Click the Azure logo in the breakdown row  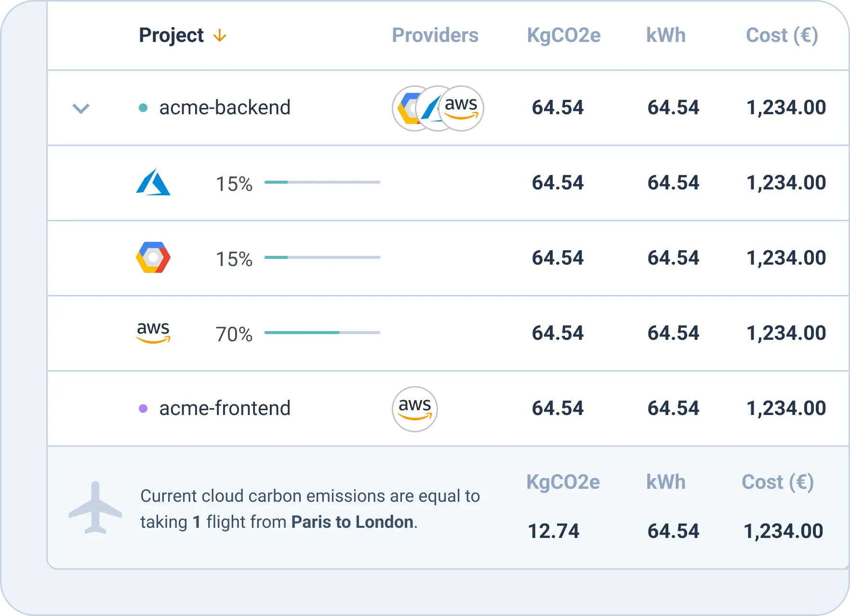click(x=153, y=182)
